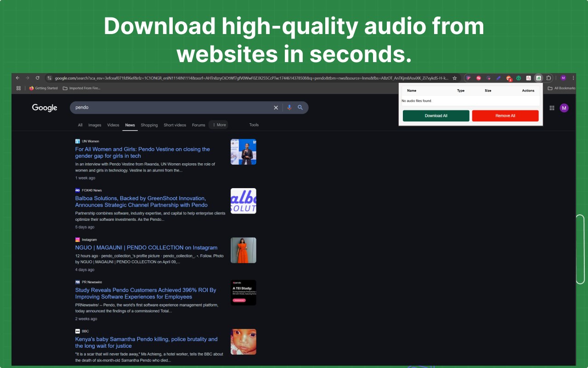The image size is (588, 368).
Task: Open All Bookmarks folder
Action: [561, 88]
